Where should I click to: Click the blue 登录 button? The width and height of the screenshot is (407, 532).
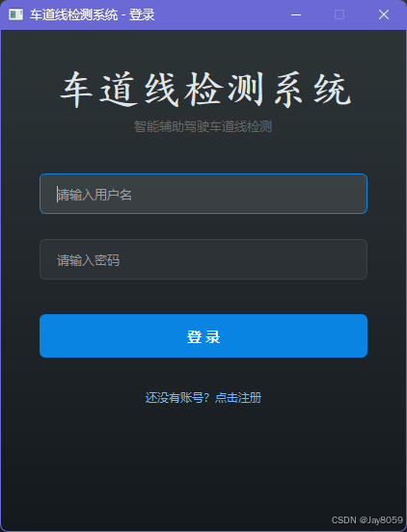click(203, 336)
